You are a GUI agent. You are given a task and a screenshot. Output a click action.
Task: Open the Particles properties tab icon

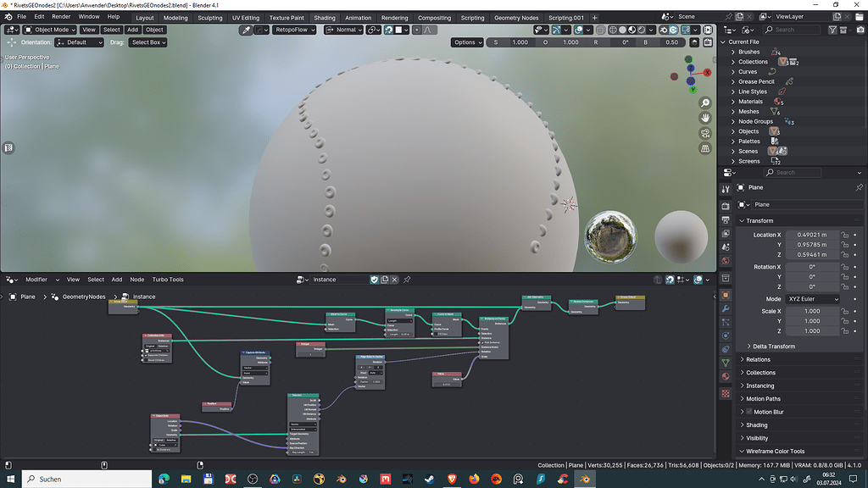click(x=726, y=322)
